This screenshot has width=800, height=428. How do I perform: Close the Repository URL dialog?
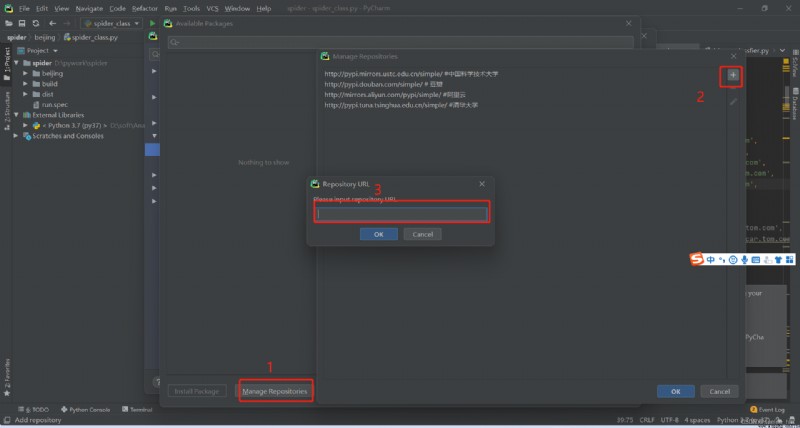(482, 184)
